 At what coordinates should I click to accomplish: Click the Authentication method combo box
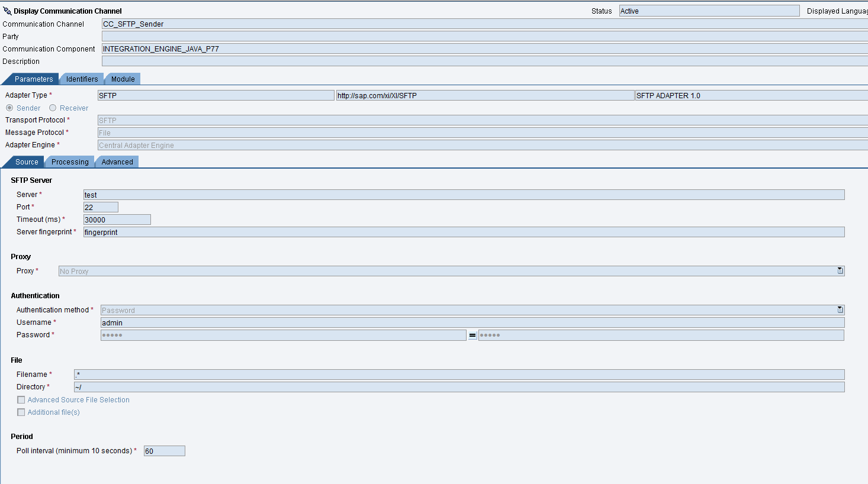point(472,310)
